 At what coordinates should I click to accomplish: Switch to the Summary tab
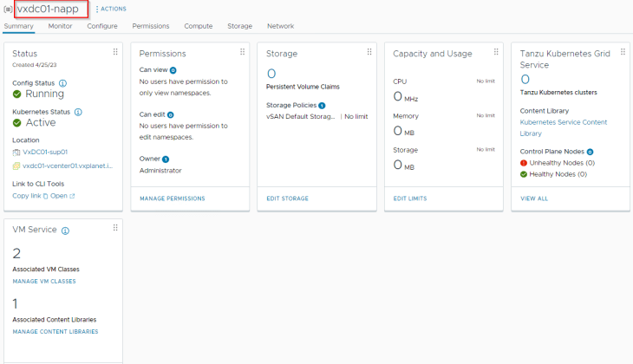tap(18, 26)
